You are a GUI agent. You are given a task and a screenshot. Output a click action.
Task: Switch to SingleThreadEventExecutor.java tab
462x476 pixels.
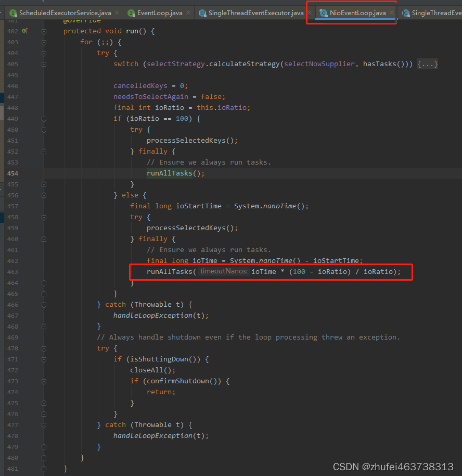(x=256, y=12)
